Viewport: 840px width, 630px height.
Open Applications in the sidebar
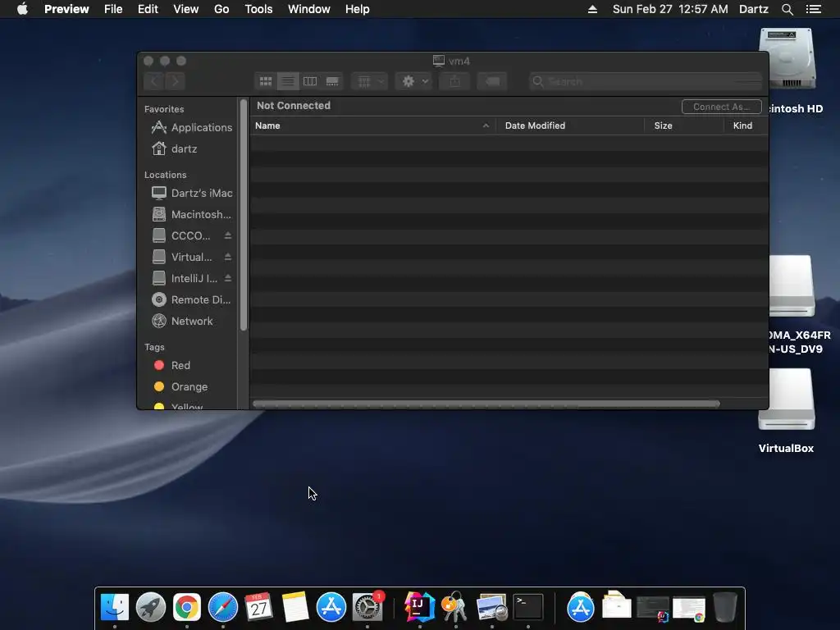pos(191,127)
